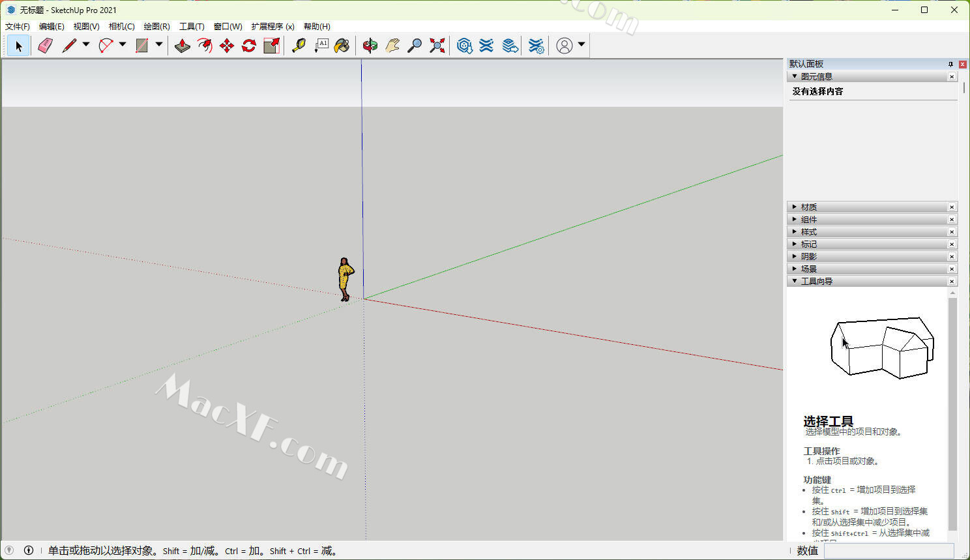Open the 3D Warehouse icon
Screen dimensions: 970x560
click(464, 46)
